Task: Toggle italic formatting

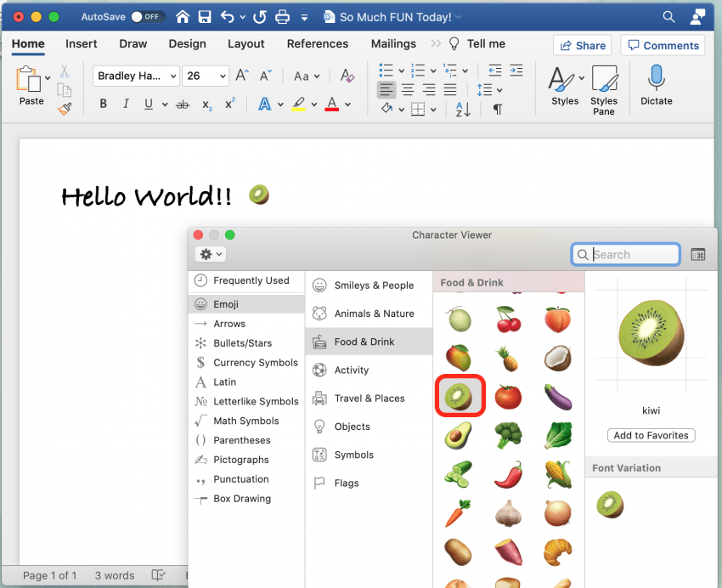Action: pyautogui.click(x=126, y=104)
